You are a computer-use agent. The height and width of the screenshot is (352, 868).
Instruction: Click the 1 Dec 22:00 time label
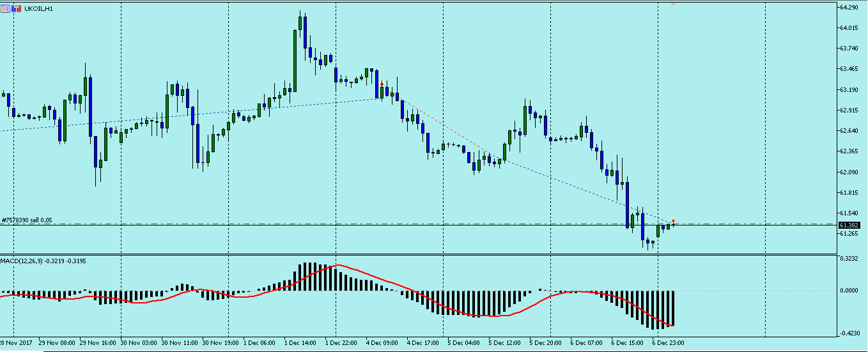coord(342,343)
